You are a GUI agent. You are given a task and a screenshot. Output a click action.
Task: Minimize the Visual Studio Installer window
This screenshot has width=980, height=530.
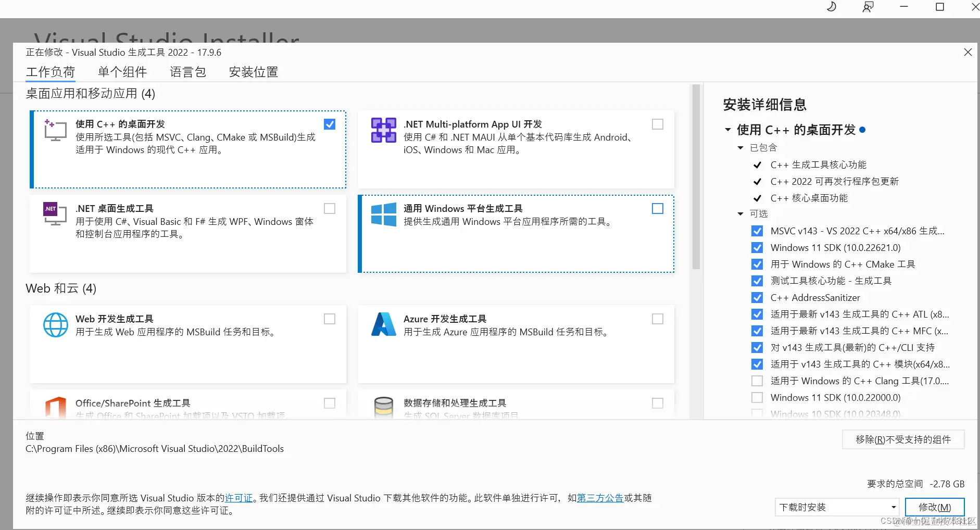tap(904, 7)
